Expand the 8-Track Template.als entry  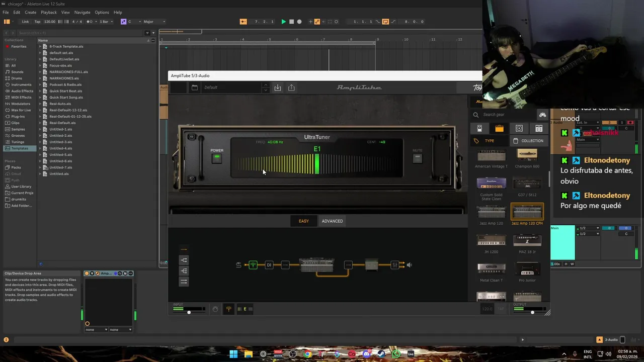pyautogui.click(x=40, y=46)
